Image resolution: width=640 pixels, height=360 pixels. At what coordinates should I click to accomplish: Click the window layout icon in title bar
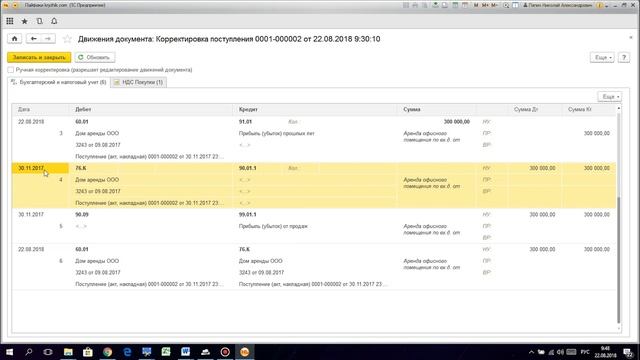[x=516, y=5]
